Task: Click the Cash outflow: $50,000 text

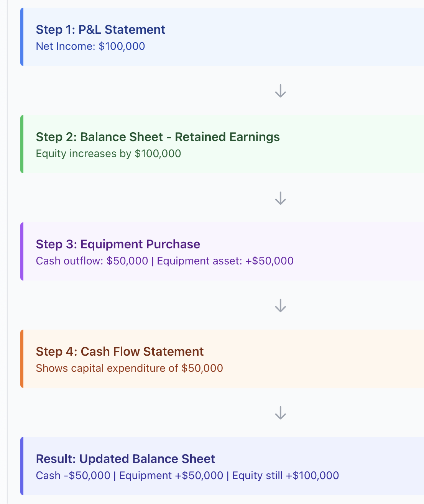Action: pyautogui.click(x=92, y=261)
